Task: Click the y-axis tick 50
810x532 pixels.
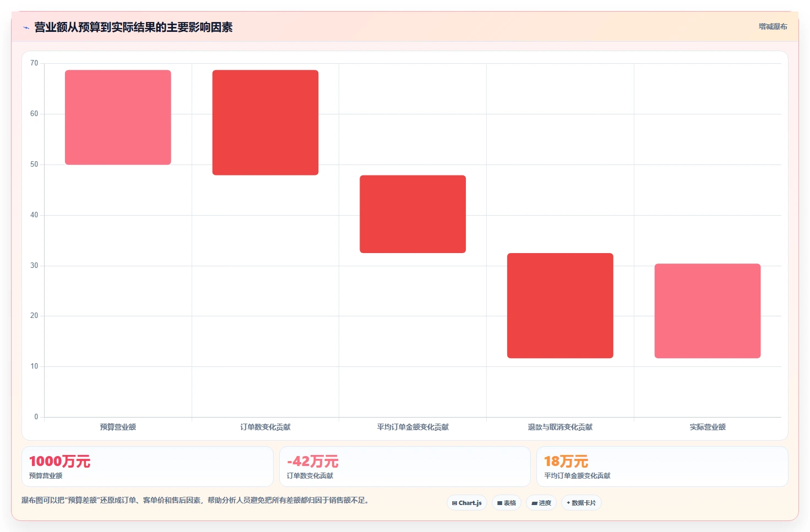Action: click(34, 164)
